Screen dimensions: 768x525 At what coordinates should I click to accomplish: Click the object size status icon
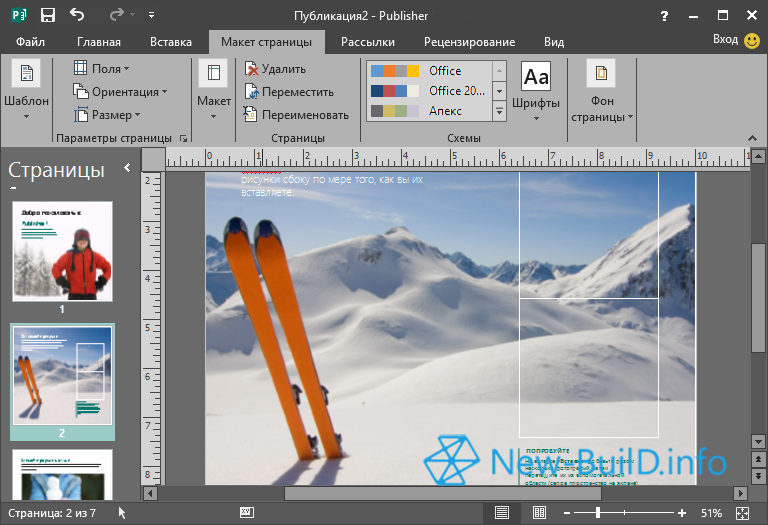pyautogui.click(x=246, y=512)
